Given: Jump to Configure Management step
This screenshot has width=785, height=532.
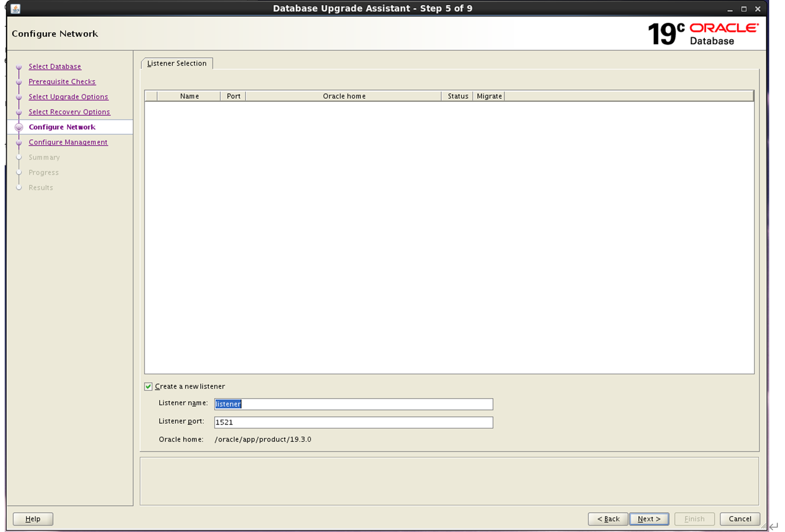Looking at the screenshot, I should 68,142.
